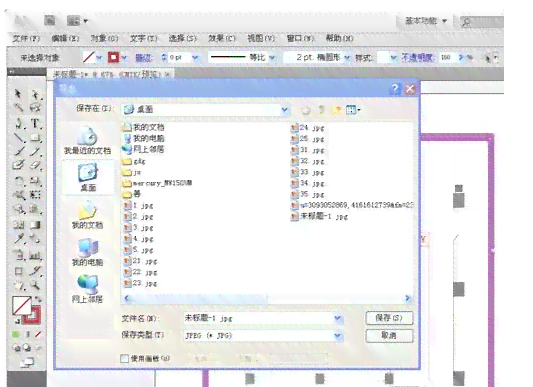Expand the 保存在 location dropdown

pyautogui.click(x=285, y=110)
